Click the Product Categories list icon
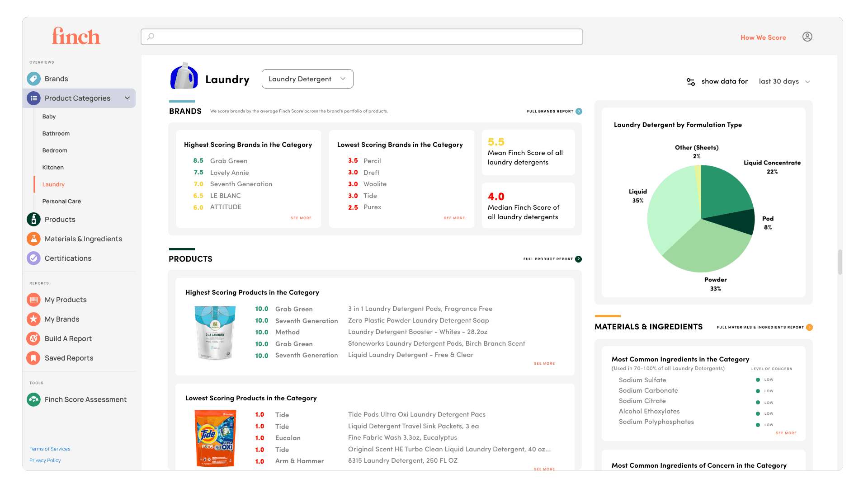868x488 pixels. click(x=33, y=98)
